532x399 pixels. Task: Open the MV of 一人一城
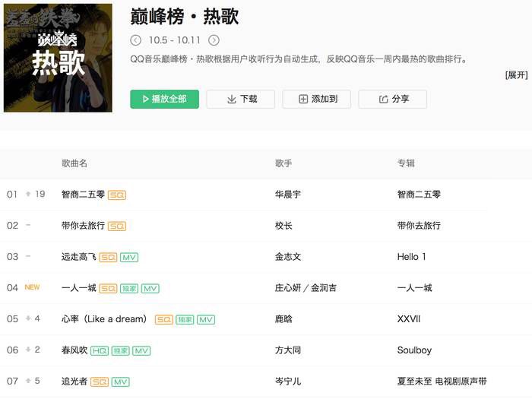click(x=150, y=289)
